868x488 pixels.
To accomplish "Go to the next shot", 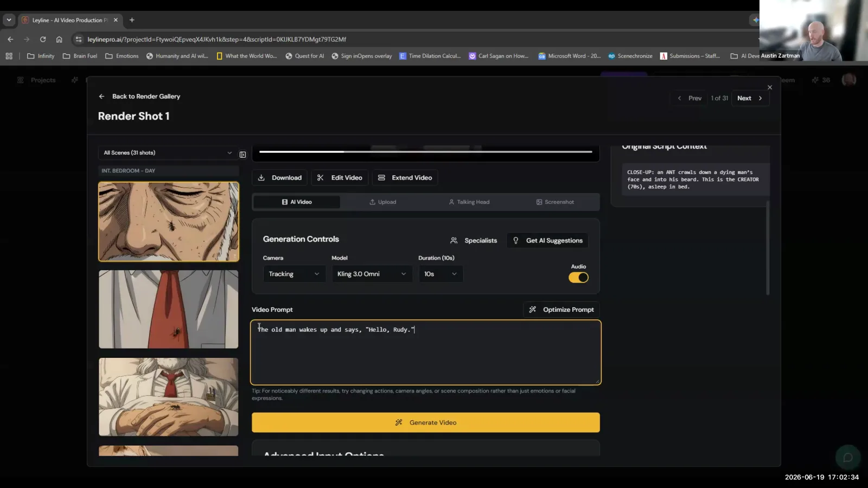I will point(750,98).
